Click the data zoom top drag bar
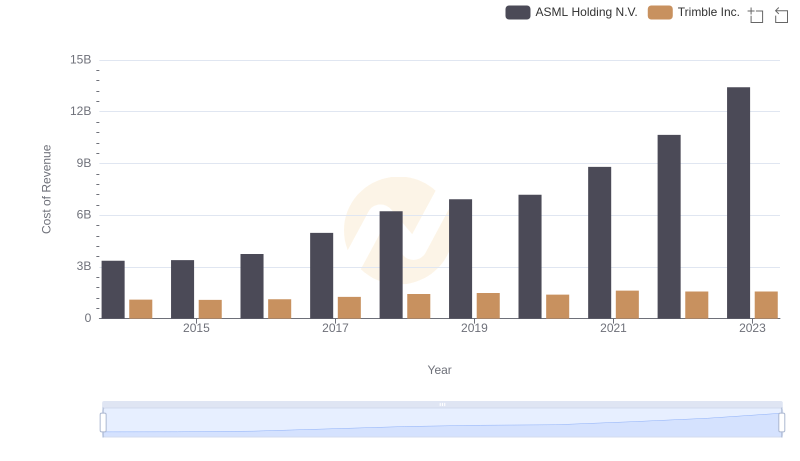 442,404
